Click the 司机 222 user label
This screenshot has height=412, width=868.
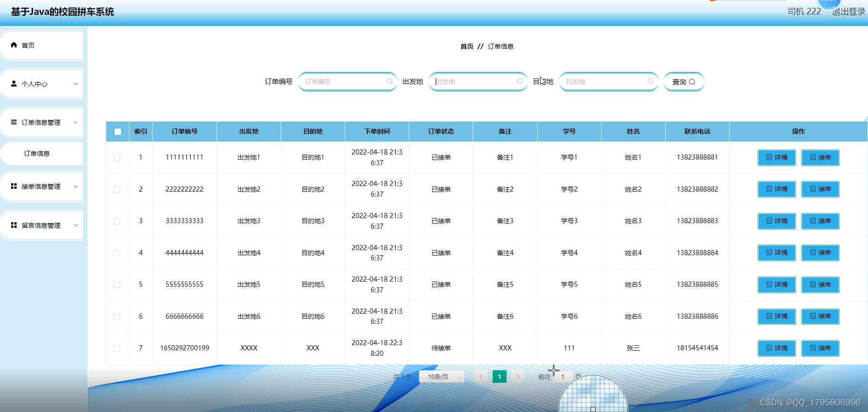(804, 12)
